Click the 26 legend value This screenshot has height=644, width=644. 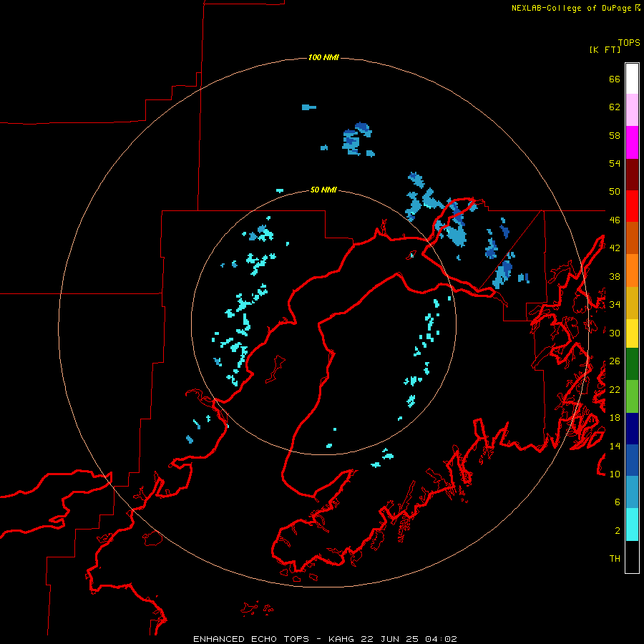[615, 361]
